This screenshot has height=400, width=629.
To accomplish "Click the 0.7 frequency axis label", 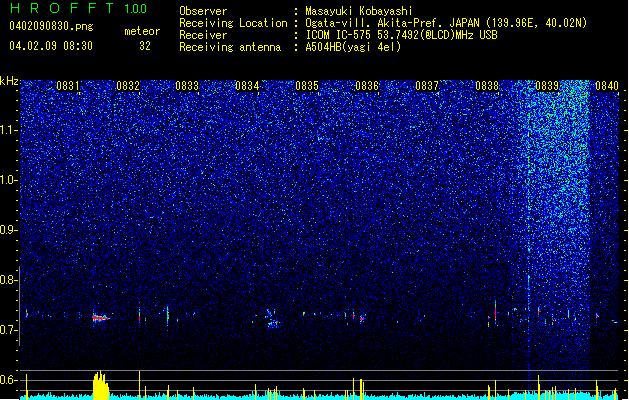I will [x=9, y=330].
